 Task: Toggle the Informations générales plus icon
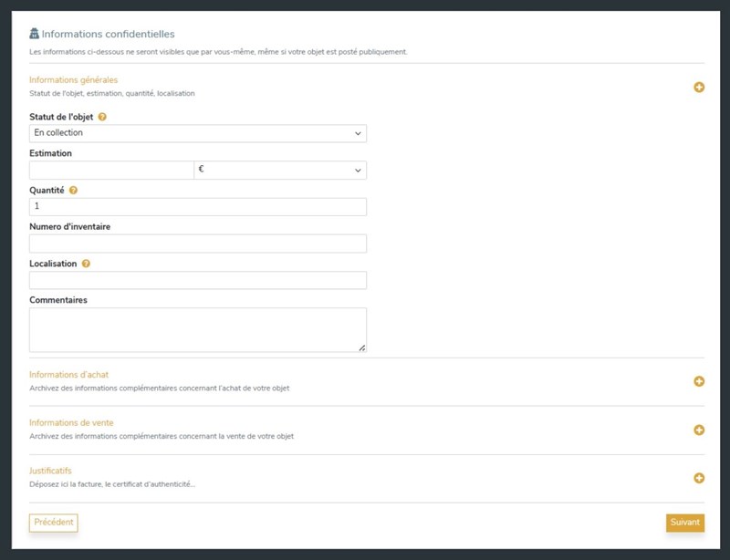point(699,87)
